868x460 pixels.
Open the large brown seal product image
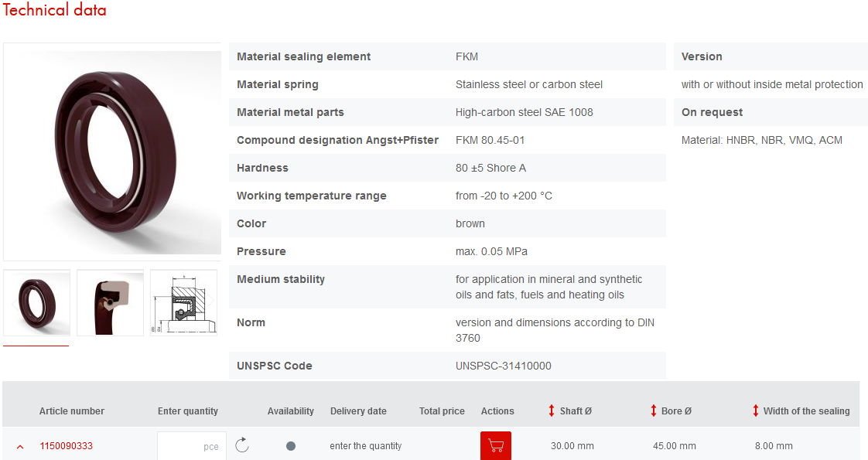(112, 152)
